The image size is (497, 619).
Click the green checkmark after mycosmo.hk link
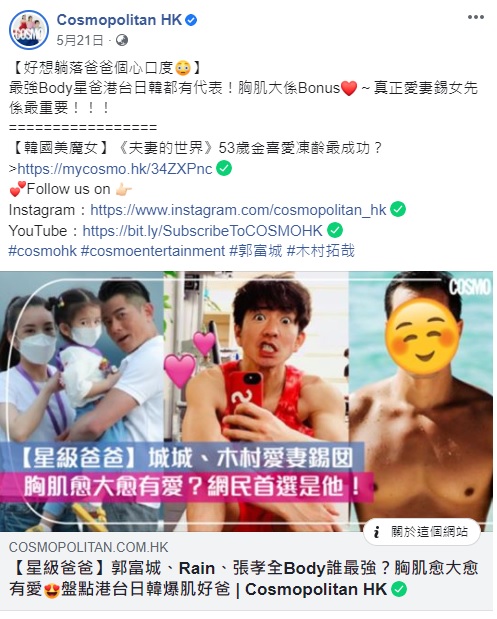224,169
